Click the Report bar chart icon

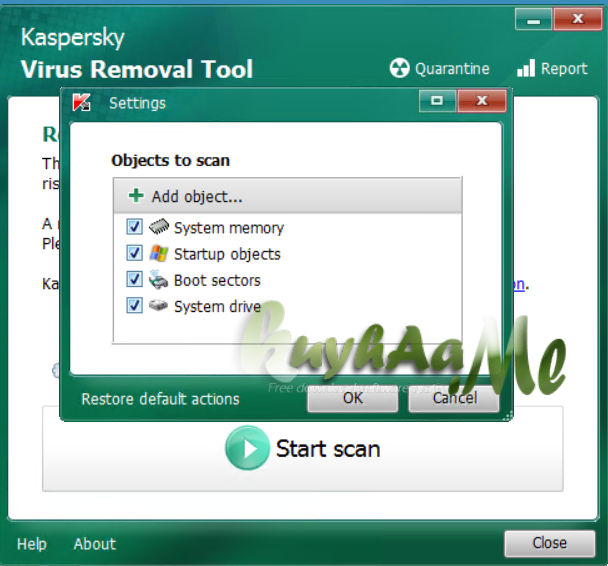526,68
